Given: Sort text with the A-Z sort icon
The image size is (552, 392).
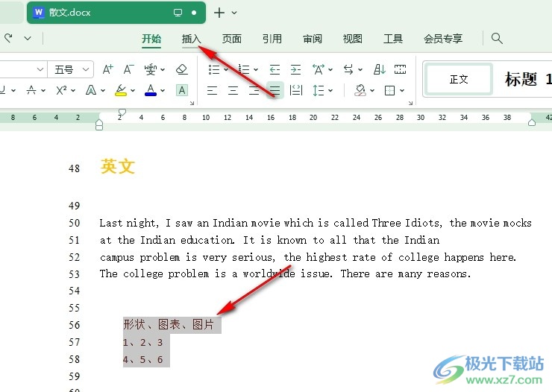Looking at the screenshot, I should pyautogui.click(x=380, y=69).
